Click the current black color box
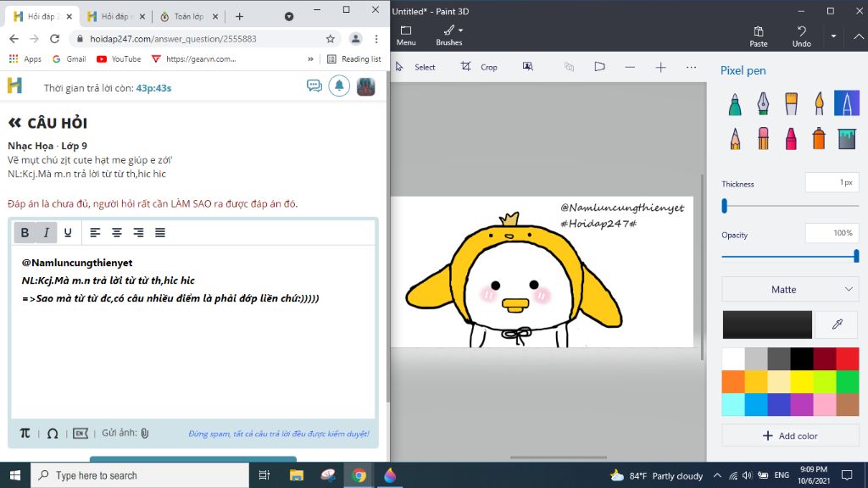The height and width of the screenshot is (488, 868). [x=766, y=324]
